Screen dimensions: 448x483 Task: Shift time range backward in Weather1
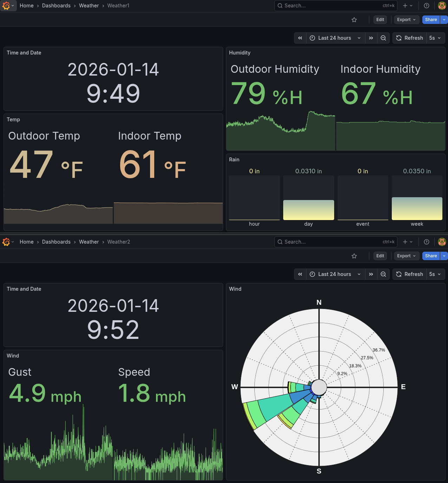pyautogui.click(x=300, y=38)
